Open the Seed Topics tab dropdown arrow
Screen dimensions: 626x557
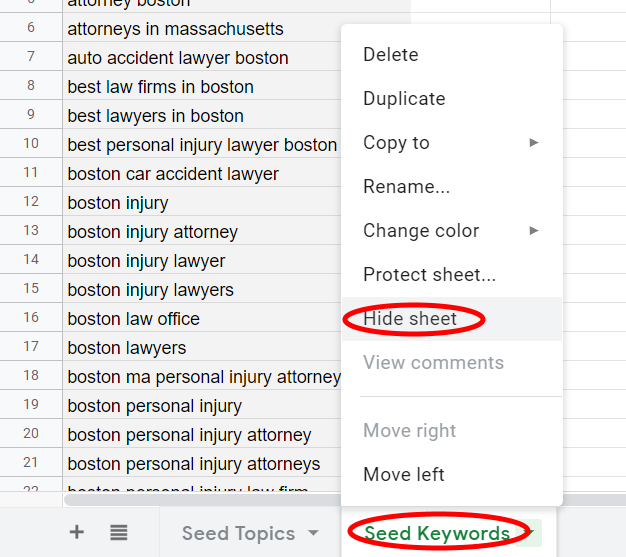pyautogui.click(x=314, y=533)
